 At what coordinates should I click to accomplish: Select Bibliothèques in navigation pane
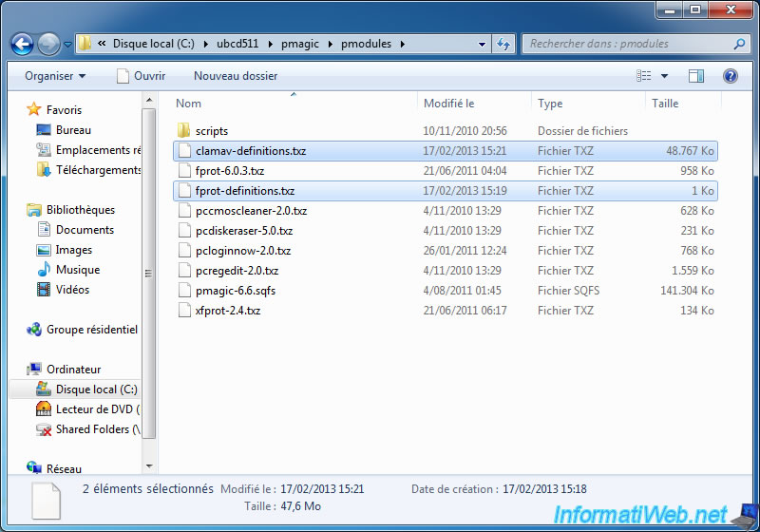tap(81, 210)
